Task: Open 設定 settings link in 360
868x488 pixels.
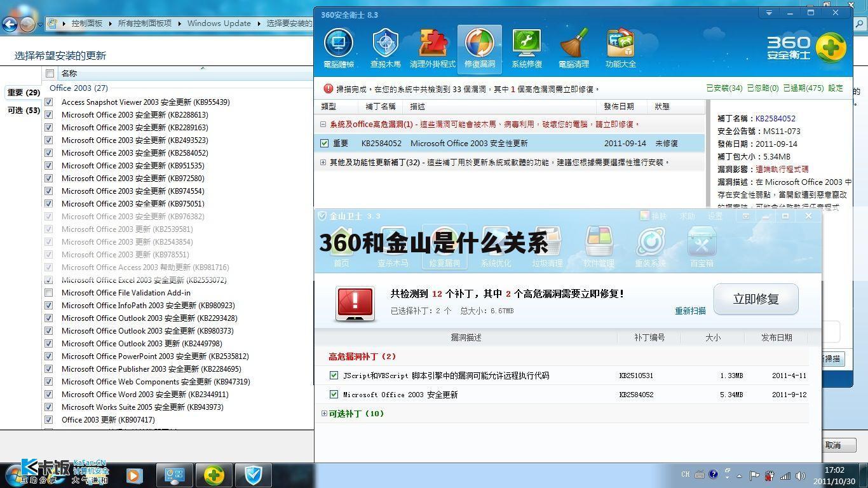Action: (x=836, y=88)
